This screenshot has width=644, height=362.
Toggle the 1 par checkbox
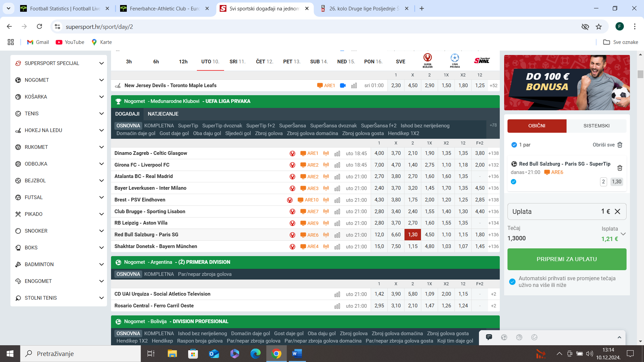click(514, 145)
